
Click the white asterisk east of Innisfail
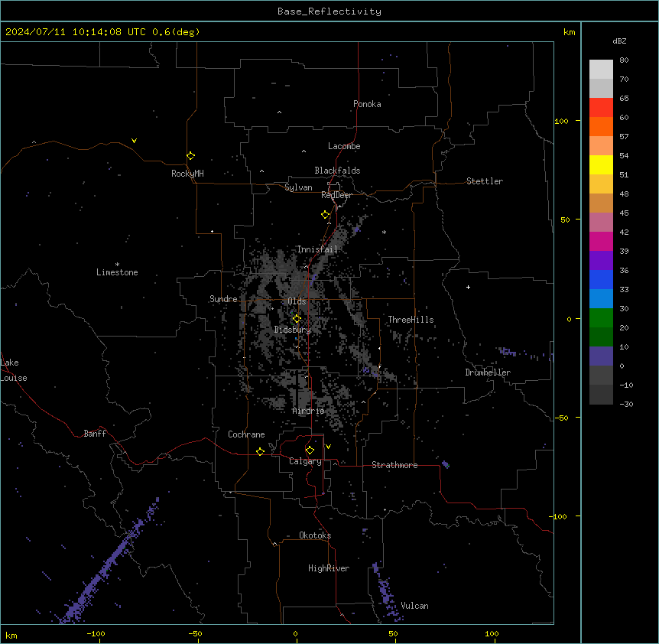pos(384,232)
